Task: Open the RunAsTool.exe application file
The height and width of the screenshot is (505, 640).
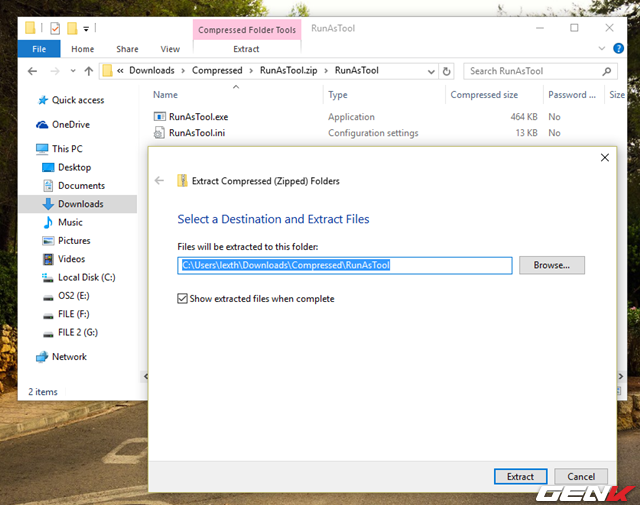Action: click(197, 117)
